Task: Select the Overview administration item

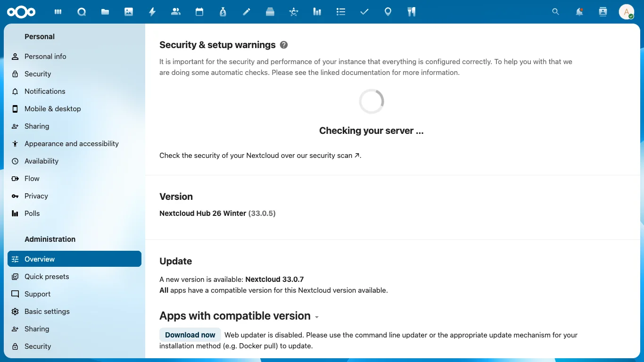Action: click(x=74, y=259)
